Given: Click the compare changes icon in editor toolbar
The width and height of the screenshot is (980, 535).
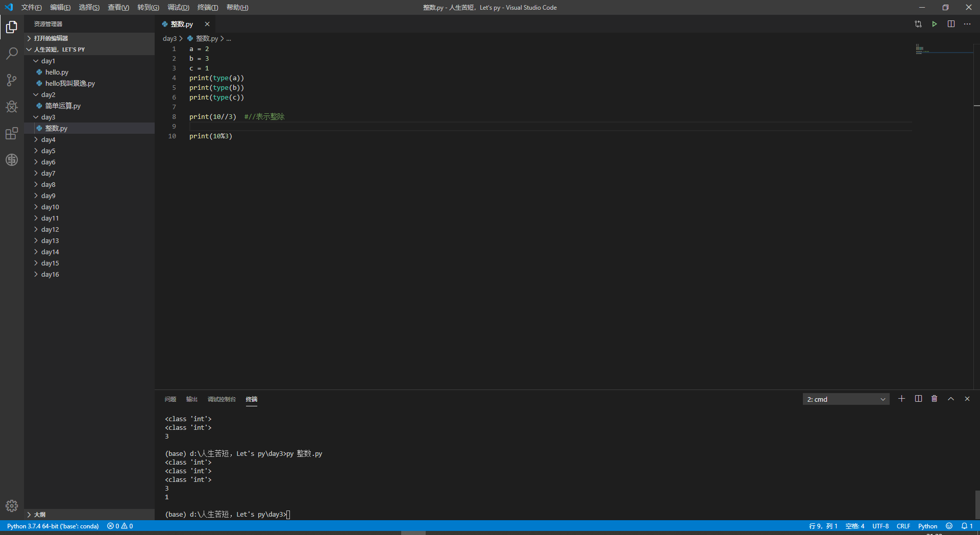Looking at the screenshot, I should pos(918,24).
